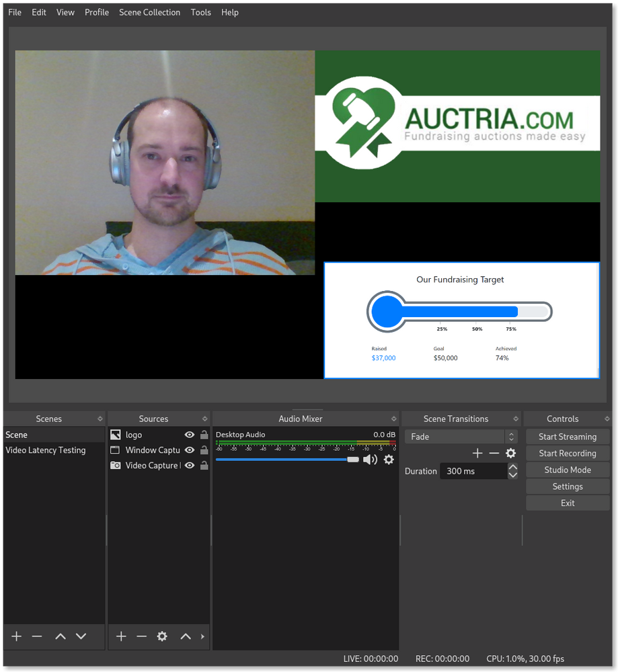618x672 pixels.
Task: Open the Tools menu
Action: coord(200,12)
